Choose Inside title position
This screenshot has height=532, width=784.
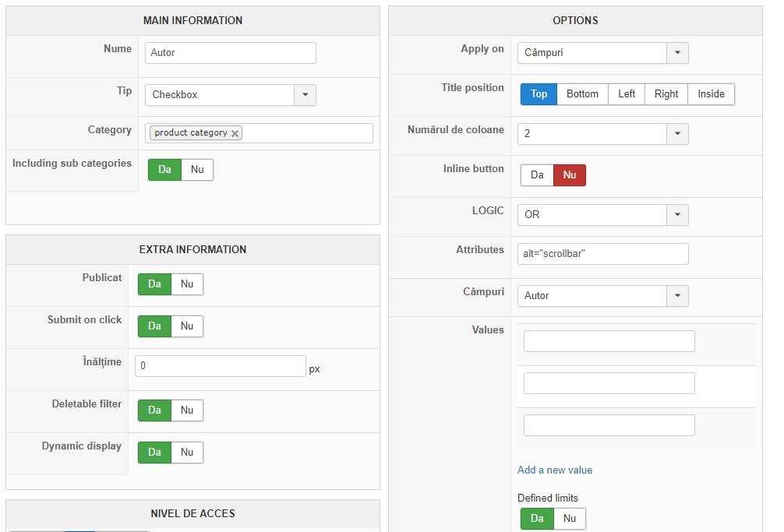point(711,94)
